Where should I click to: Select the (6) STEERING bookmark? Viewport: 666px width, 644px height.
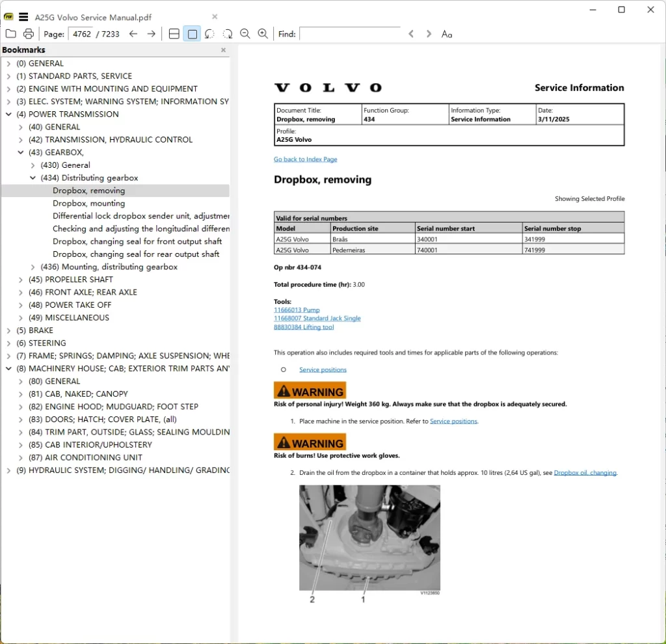coord(41,343)
